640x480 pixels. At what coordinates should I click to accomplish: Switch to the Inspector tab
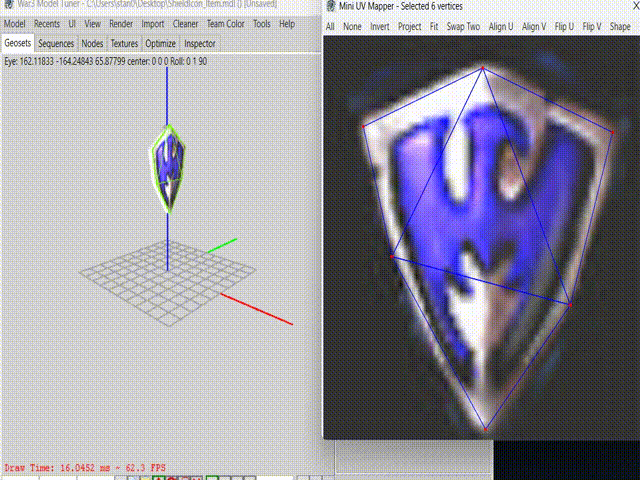click(200, 43)
